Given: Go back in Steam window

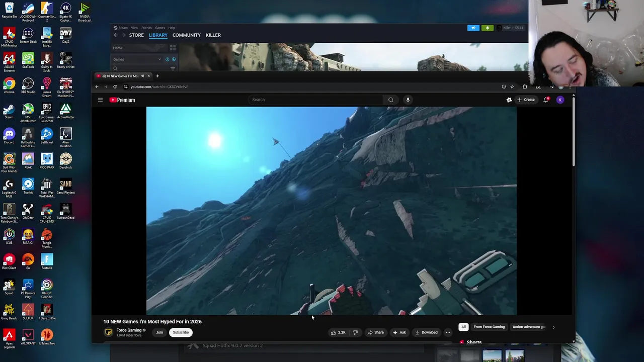Looking at the screenshot, I should point(116,35).
